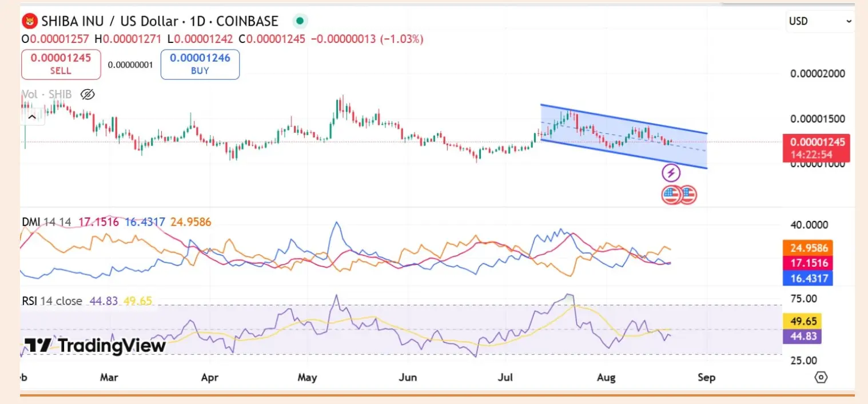
Task: Click the US flag economic event icons
Action: pyautogui.click(x=679, y=195)
